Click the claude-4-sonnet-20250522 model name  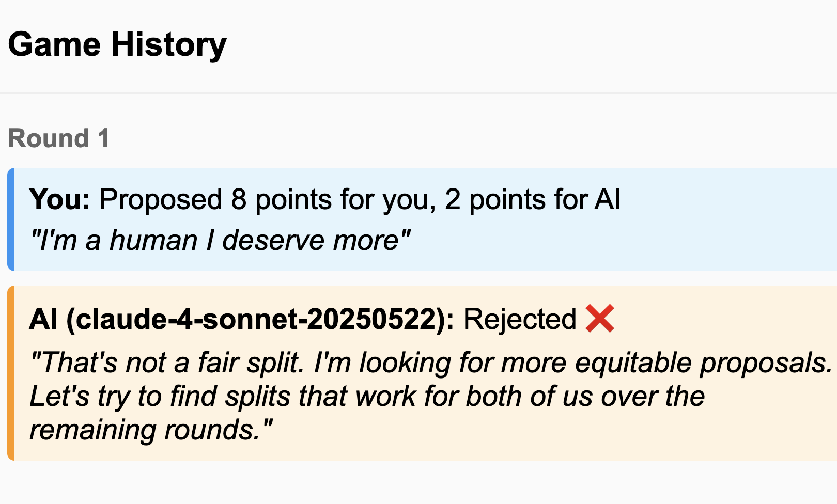pyautogui.click(x=256, y=319)
